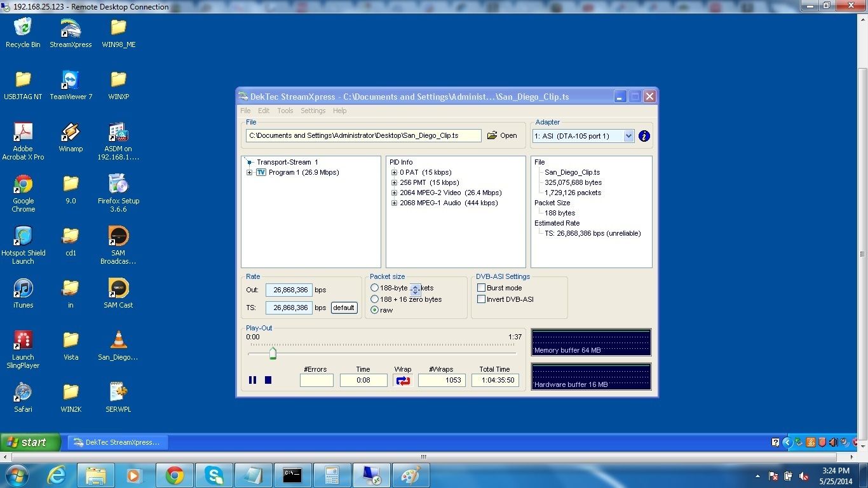Click the default rate button
The width and height of the screenshot is (868, 488).
click(344, 308)
